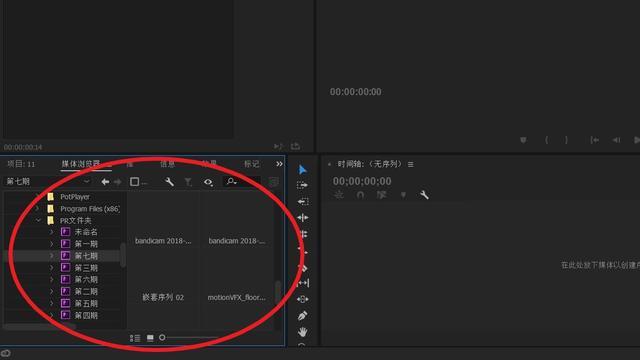Screen dimensions: 640x360
Task: Select the PR文件夹 folder row
Action: (x=76, y=220)
